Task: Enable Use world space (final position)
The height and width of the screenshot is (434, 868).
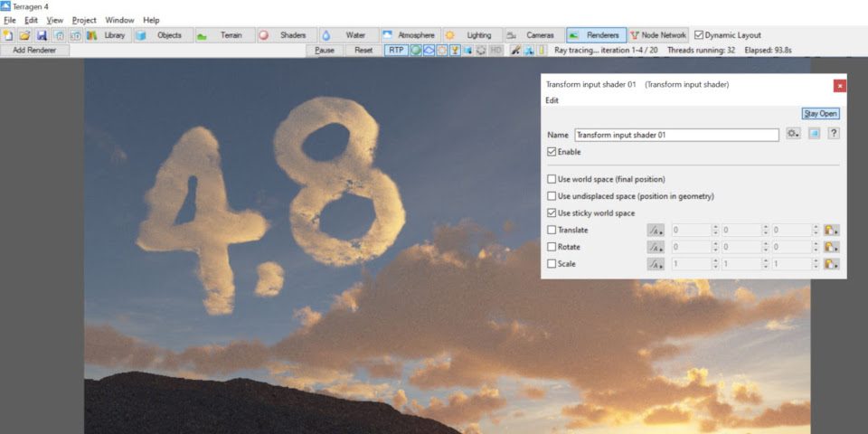Action: click(552, 179)
